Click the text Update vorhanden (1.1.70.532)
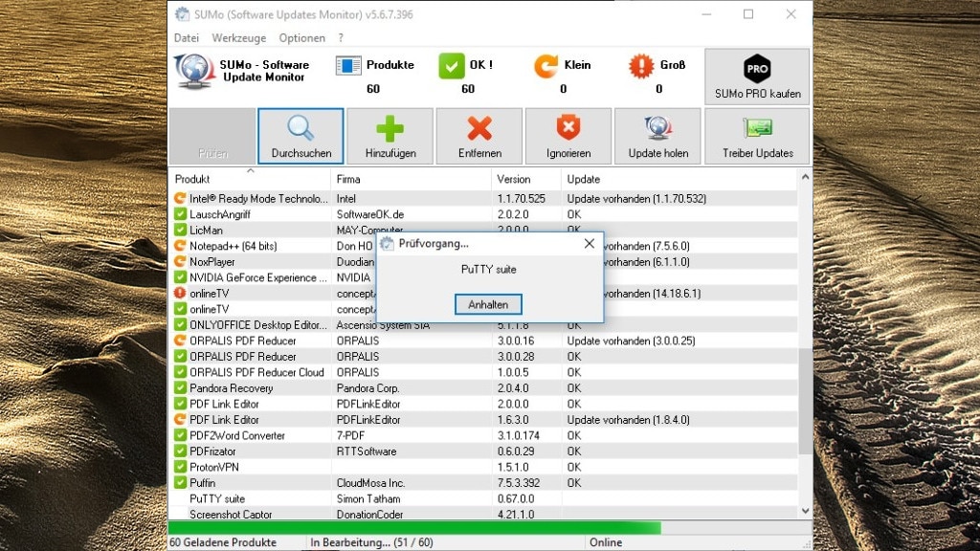This screenshot has width=980, height=551. click(636, 199)
